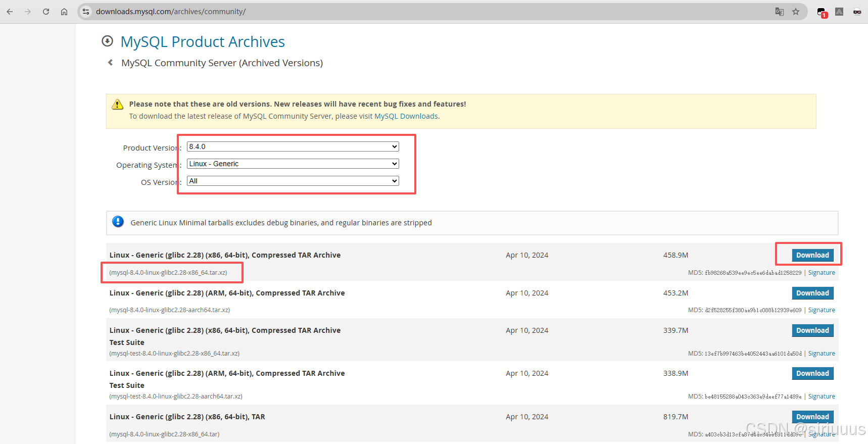Open Signature link for mysql-test x86_64 tar.xz

[822, 354]
